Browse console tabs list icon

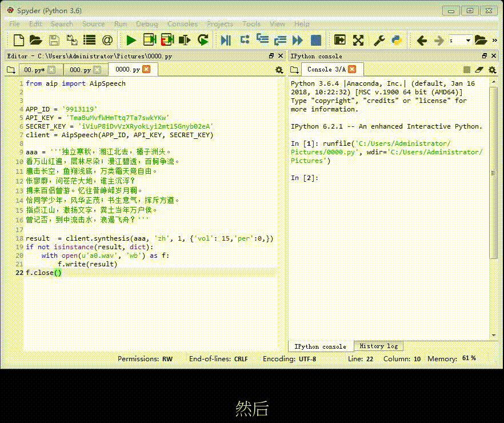294,70
